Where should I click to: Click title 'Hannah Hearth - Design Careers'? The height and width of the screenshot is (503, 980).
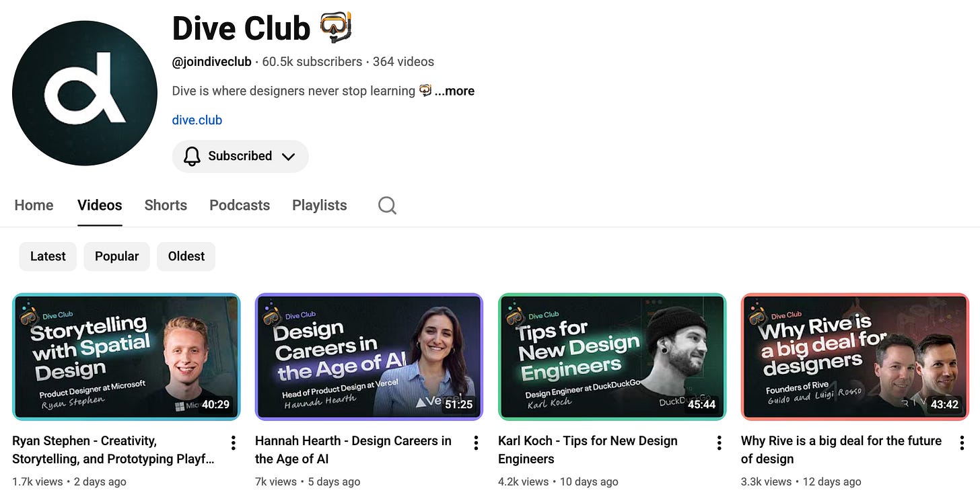click(x=353, y=450)
